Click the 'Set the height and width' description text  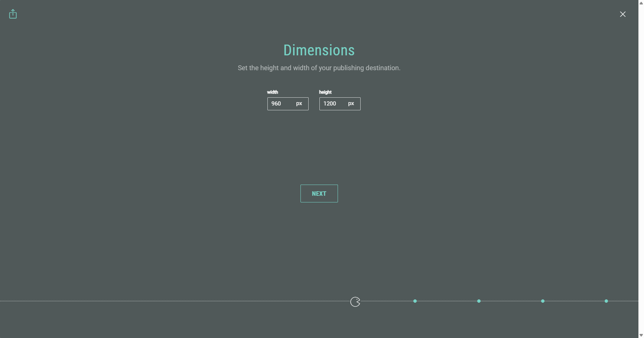[319, 68]
